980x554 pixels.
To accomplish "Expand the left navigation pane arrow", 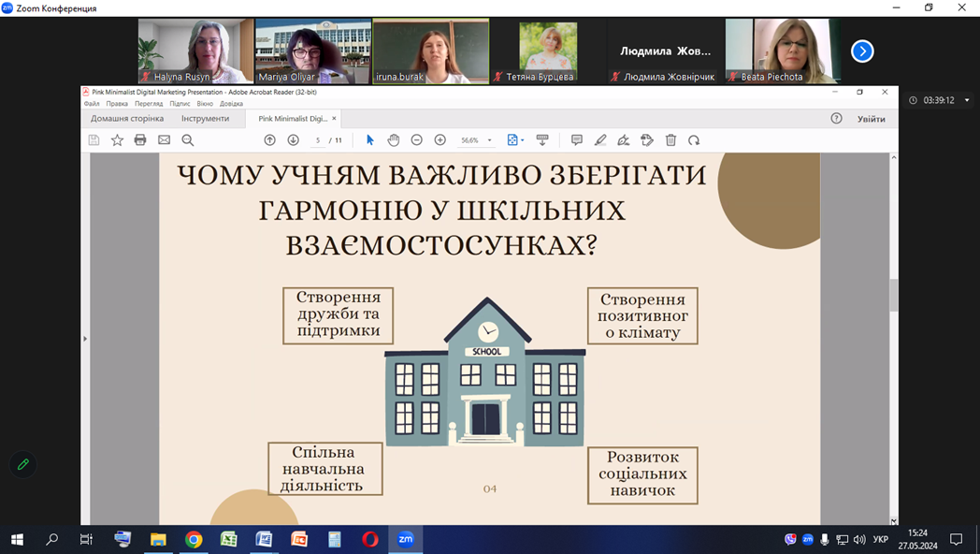I will pyautogui.click(x=85, y=339).
